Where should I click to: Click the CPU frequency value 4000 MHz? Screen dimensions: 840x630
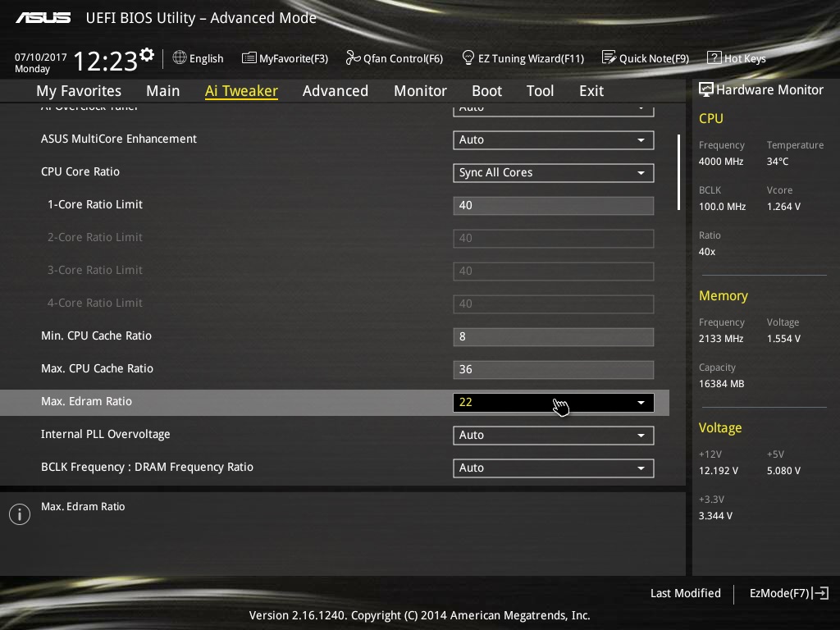coord(721,162)
